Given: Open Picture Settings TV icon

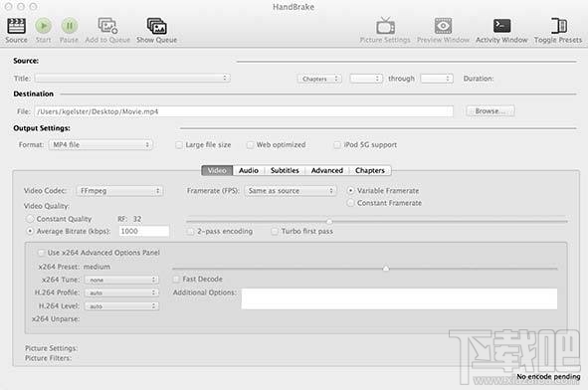Looking at the screenshot, I should (x=385, y=26).
